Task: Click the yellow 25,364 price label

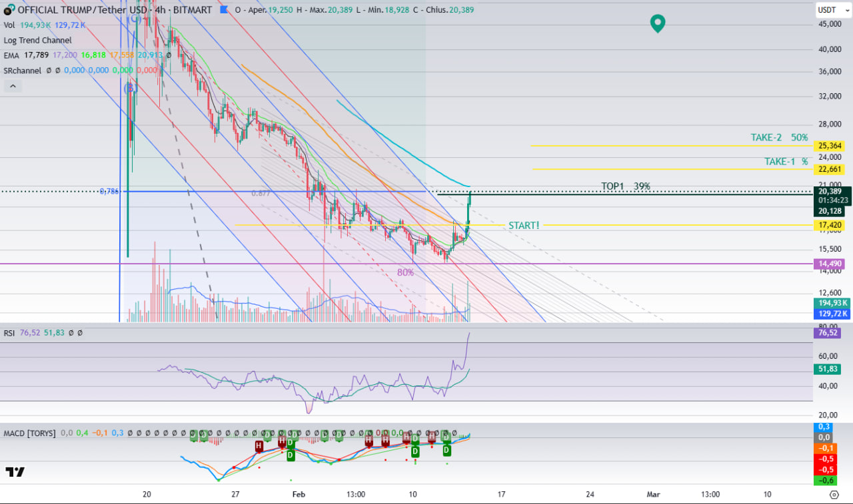Action: (828, 146)
